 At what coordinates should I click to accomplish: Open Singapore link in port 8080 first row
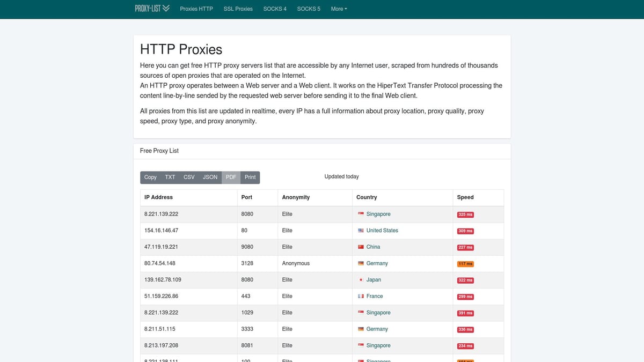pyautogui.click(x=378, y=214)
